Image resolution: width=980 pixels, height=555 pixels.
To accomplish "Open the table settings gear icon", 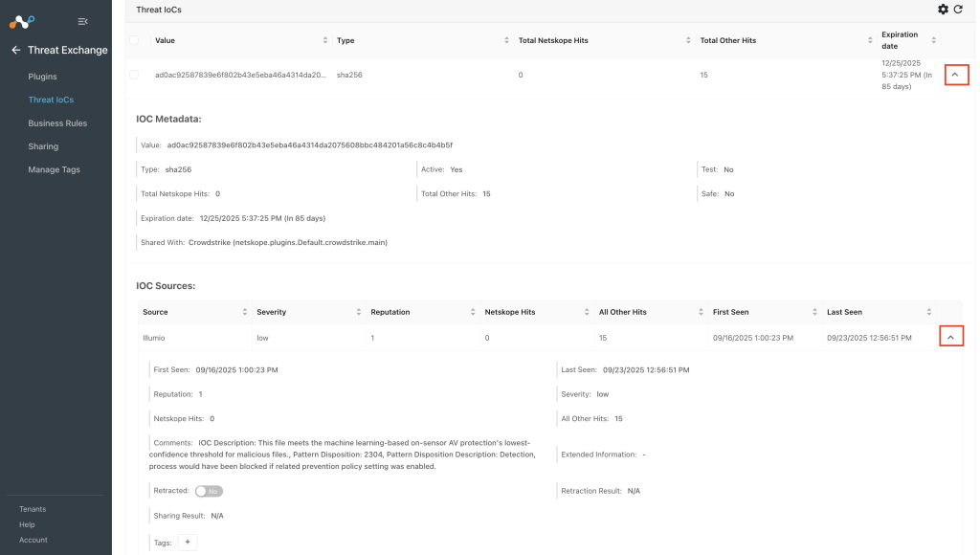I will (943, 10).
